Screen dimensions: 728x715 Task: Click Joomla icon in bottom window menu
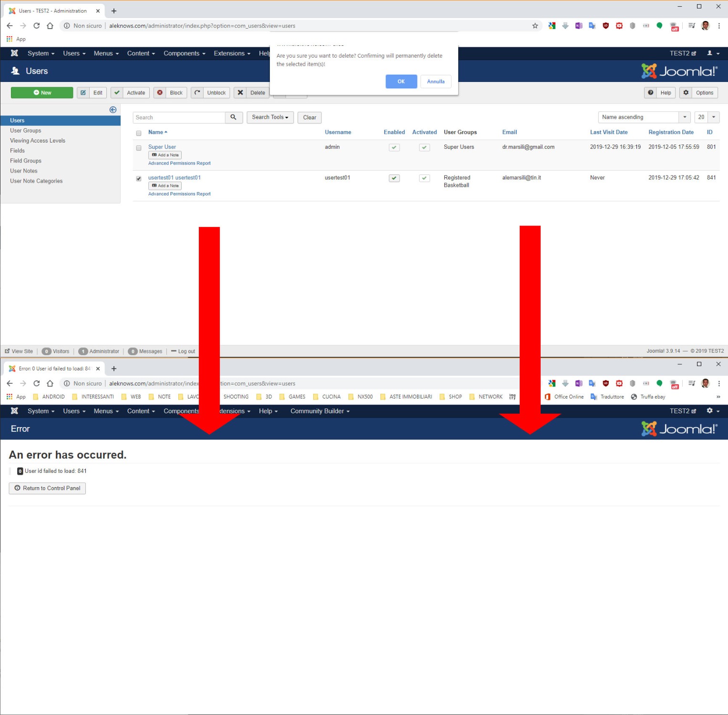(15, 411)
